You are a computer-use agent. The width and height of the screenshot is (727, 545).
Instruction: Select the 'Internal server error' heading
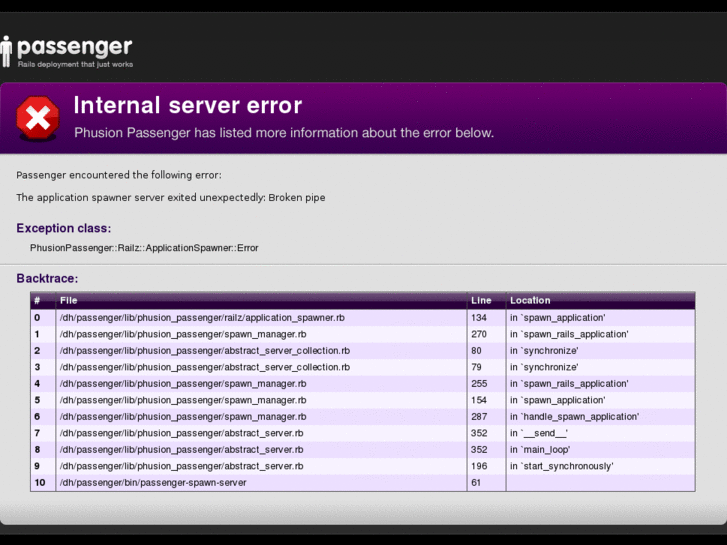(188, 105)
